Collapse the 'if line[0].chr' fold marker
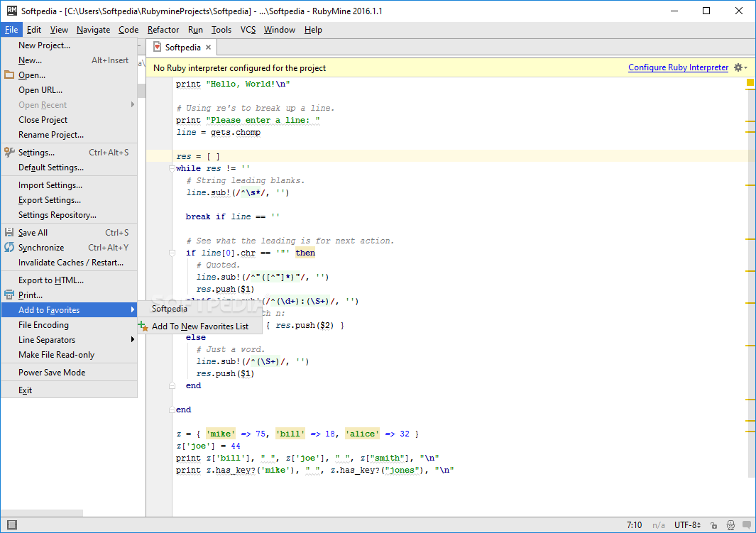The width and height of the screenshot is (756, 533). 172,253
